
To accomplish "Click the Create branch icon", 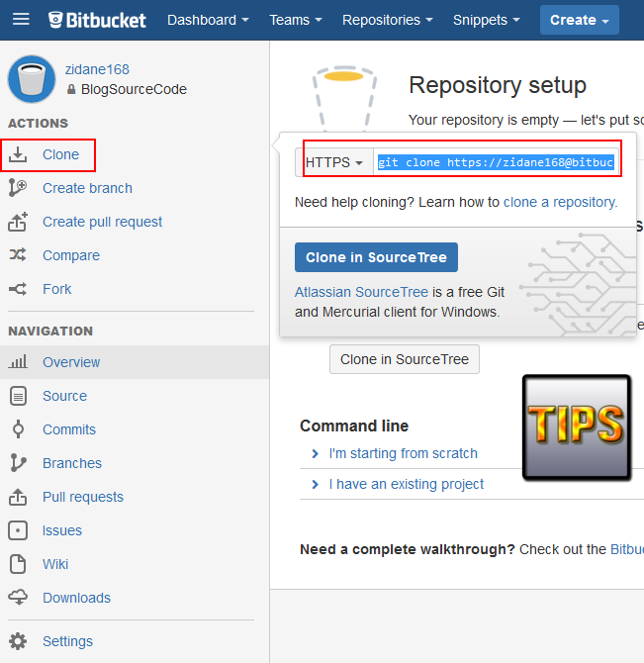I will point(18,188).
